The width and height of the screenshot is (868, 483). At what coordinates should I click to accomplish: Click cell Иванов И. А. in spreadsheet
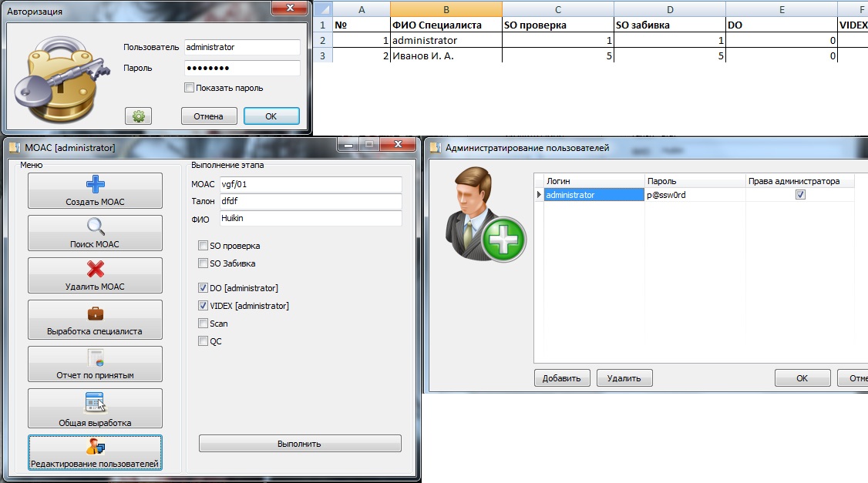(446, 56)
